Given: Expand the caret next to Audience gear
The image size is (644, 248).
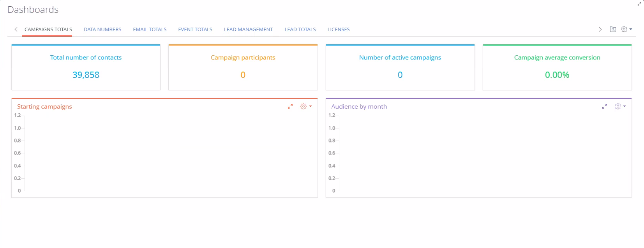Looking at the screenshot, I should pyautogui.click(x=625, y=106).
